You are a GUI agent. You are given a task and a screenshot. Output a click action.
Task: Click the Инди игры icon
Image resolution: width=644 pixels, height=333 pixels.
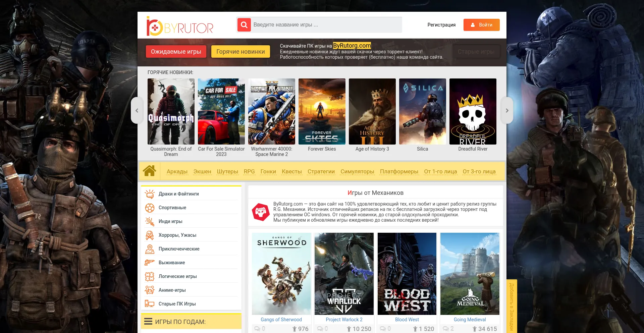(x=150, y=221)
